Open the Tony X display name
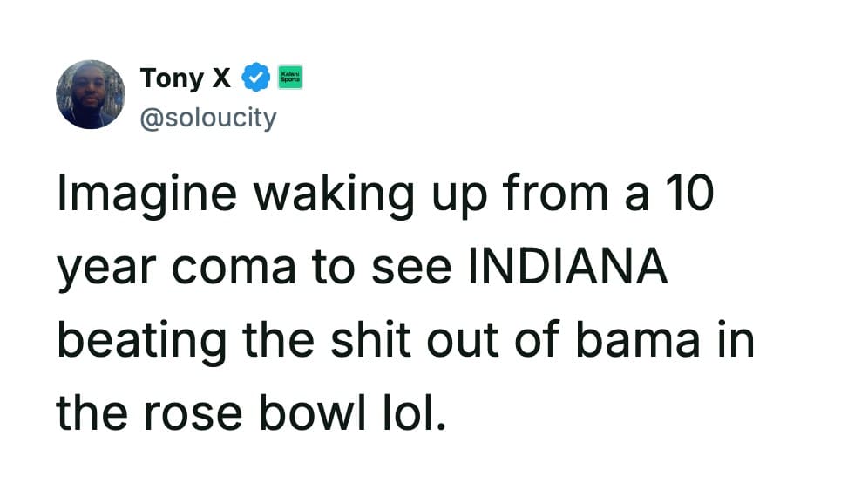868x504 pixels. pyautogui.click(x=186, y=78)
